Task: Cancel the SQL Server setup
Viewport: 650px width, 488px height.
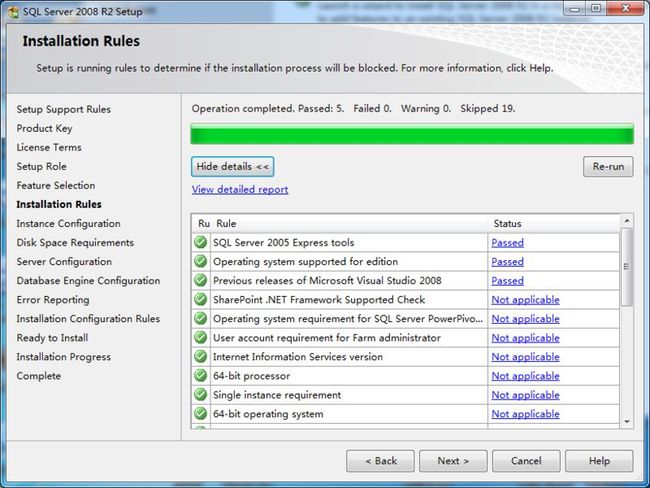Action: (526, 461)
